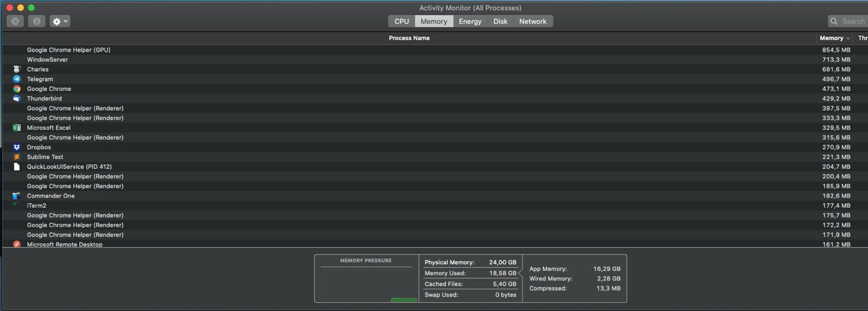Screen dimensions: 868x311
Task: Click the 681,6 MB memory value
Action: tap(836, 69)
